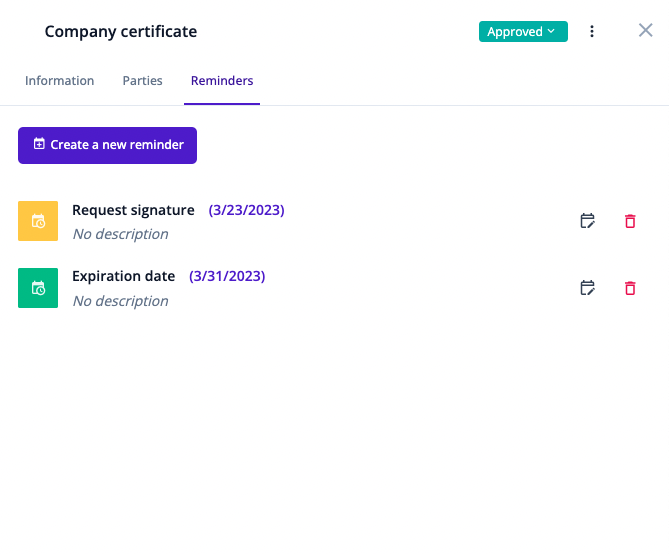This screenshot has height=554, width=669.
Task: Click Request signature's No description text
Action: 120,234
